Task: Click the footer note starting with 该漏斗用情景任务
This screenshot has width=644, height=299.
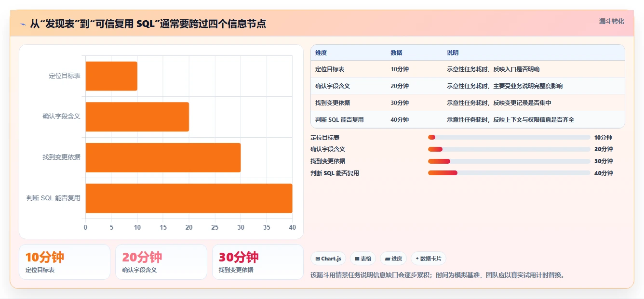Action: pyautogui.click(x=438, y=275)
